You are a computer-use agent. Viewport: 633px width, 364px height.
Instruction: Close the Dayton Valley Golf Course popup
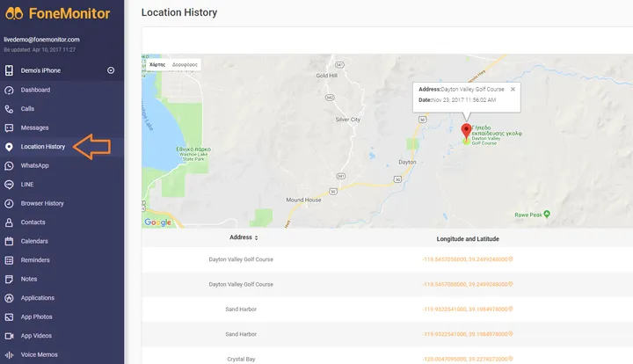[x=513, y=89]
